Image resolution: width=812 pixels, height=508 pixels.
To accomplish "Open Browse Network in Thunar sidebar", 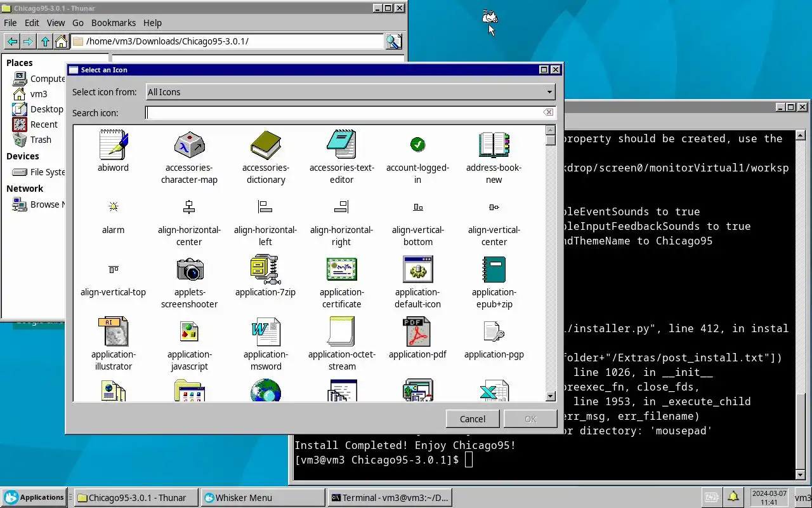I will point(39,204).
